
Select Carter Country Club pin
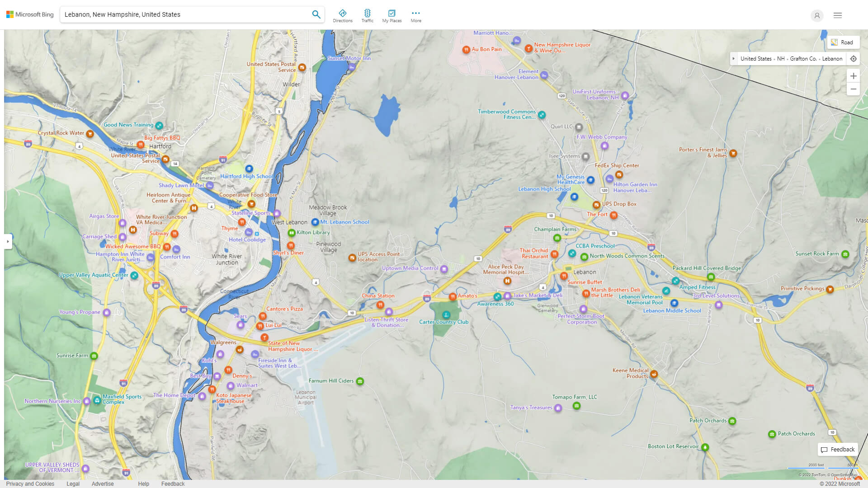446,315
